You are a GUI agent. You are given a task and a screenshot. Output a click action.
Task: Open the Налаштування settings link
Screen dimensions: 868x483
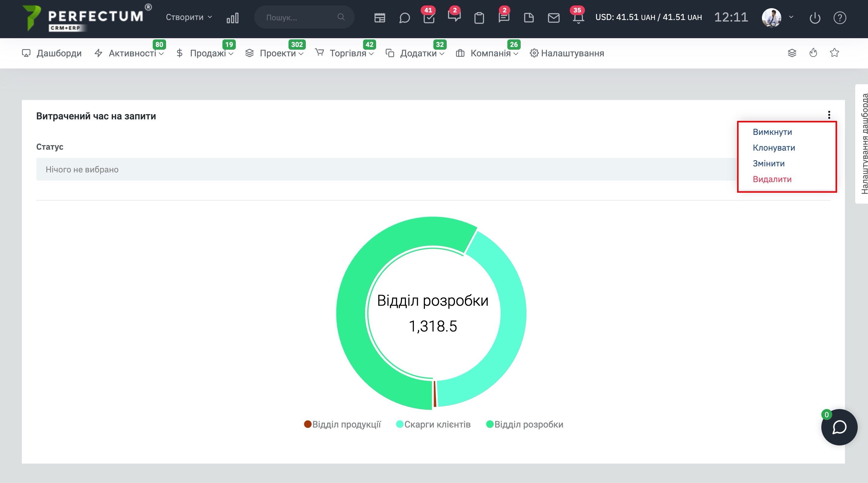coord(567,53)
